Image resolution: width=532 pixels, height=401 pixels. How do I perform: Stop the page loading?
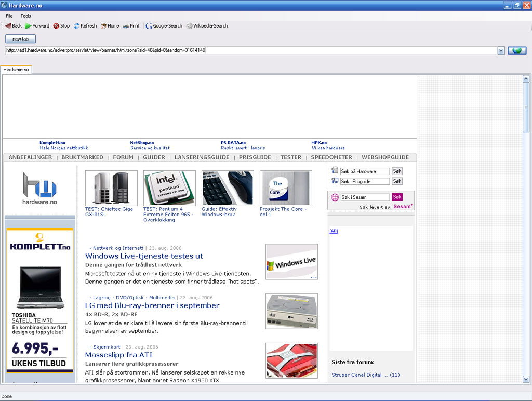pos(61,26)
